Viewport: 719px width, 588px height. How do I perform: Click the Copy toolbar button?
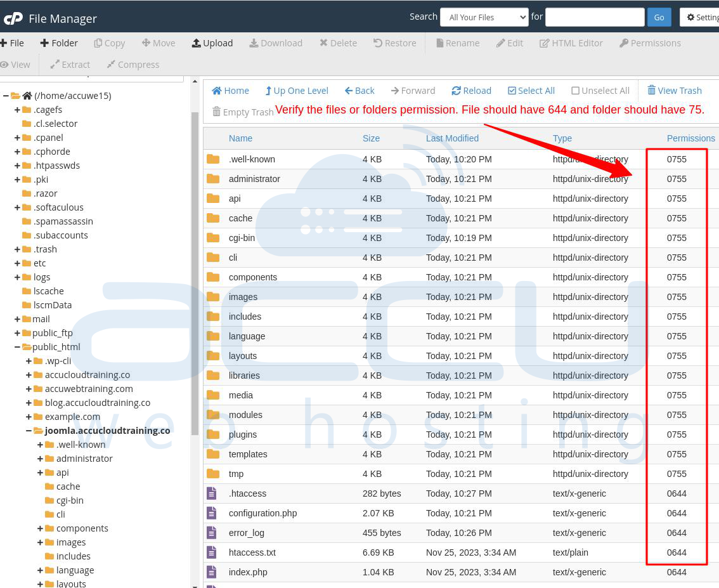[110, 43]
